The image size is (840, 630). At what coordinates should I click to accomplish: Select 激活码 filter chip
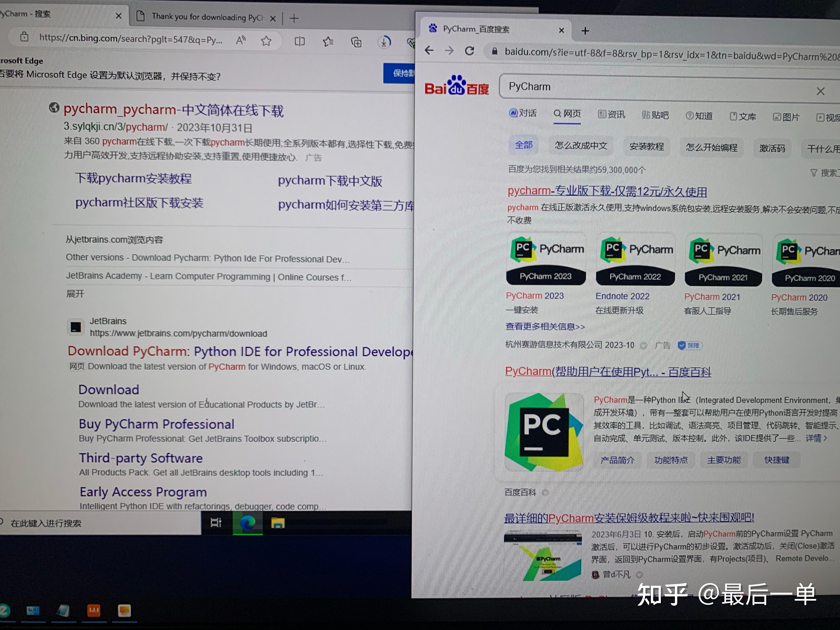tap(772, 149)
